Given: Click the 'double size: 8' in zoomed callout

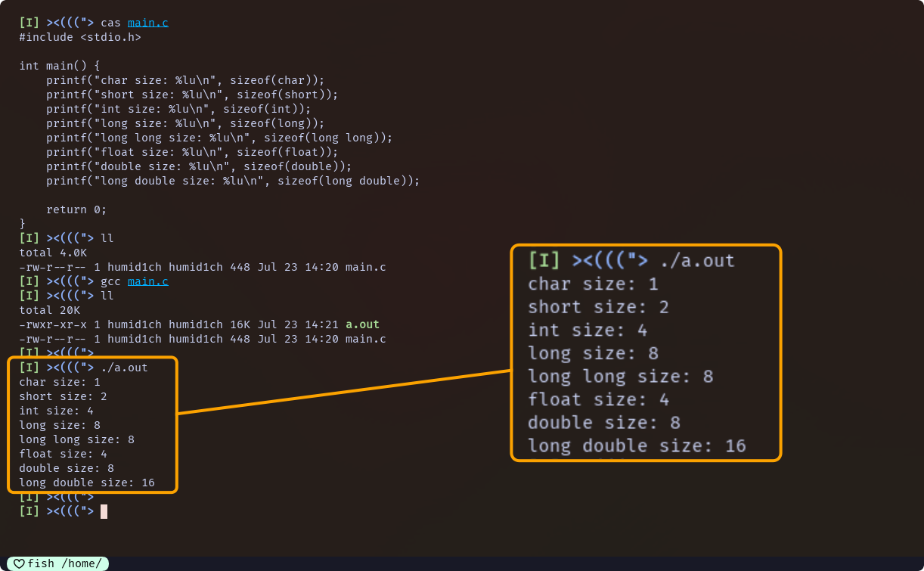Looking at the screenshot, I should tap(604, 423).
